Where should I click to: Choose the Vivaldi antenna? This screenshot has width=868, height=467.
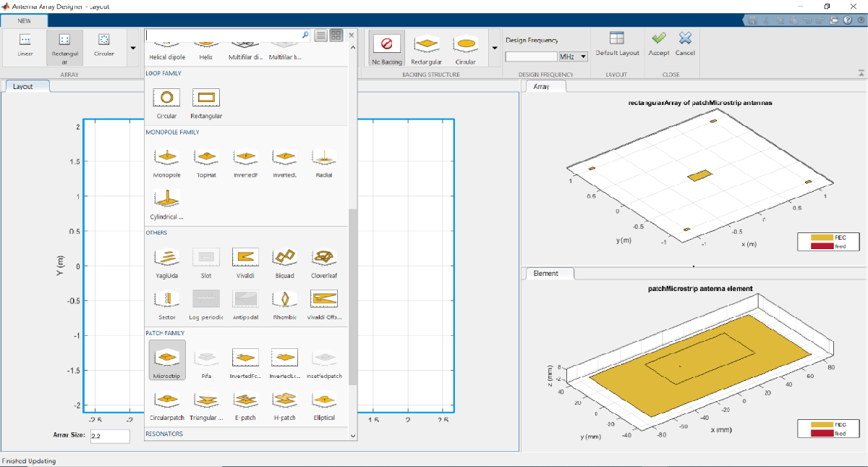pos(245,262)
